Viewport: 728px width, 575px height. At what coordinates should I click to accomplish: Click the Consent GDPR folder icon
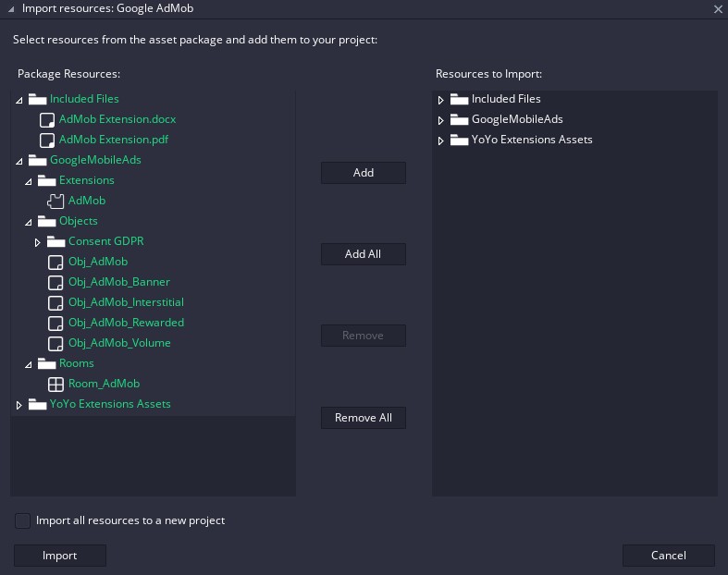click(56, 241)
